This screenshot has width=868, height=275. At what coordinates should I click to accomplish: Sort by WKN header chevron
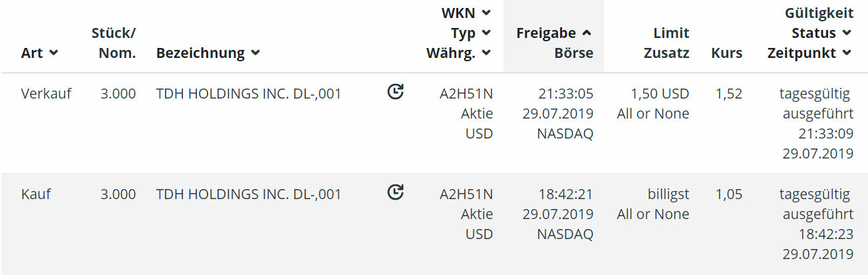(x=486, y=13)
